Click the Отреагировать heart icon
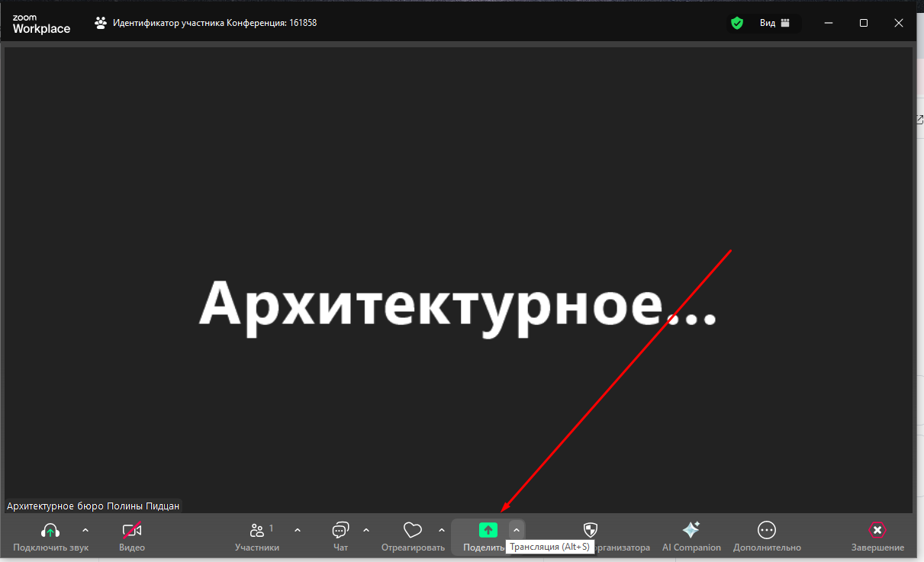This screenshot has width=924, height=562. coord(413,530)
